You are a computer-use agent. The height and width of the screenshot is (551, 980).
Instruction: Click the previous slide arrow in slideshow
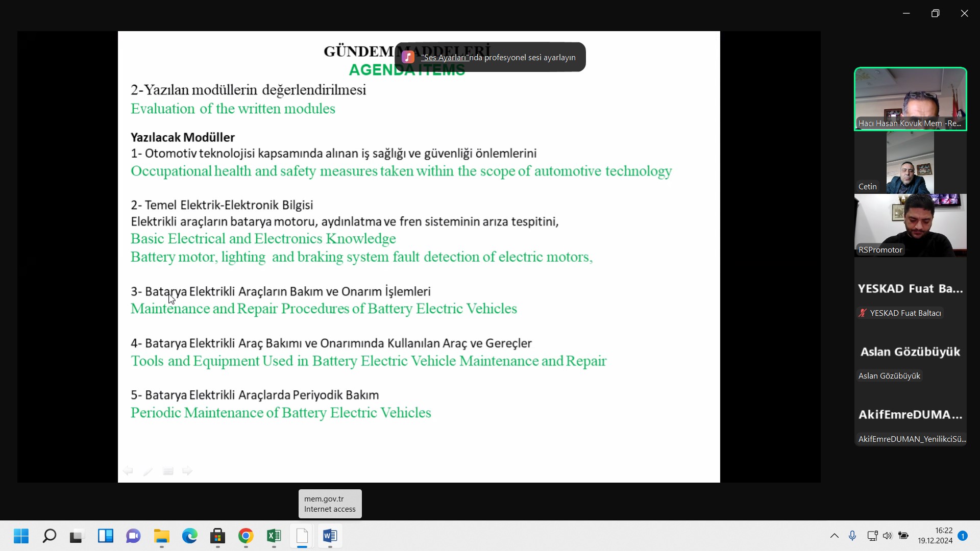tap(128, 471)
